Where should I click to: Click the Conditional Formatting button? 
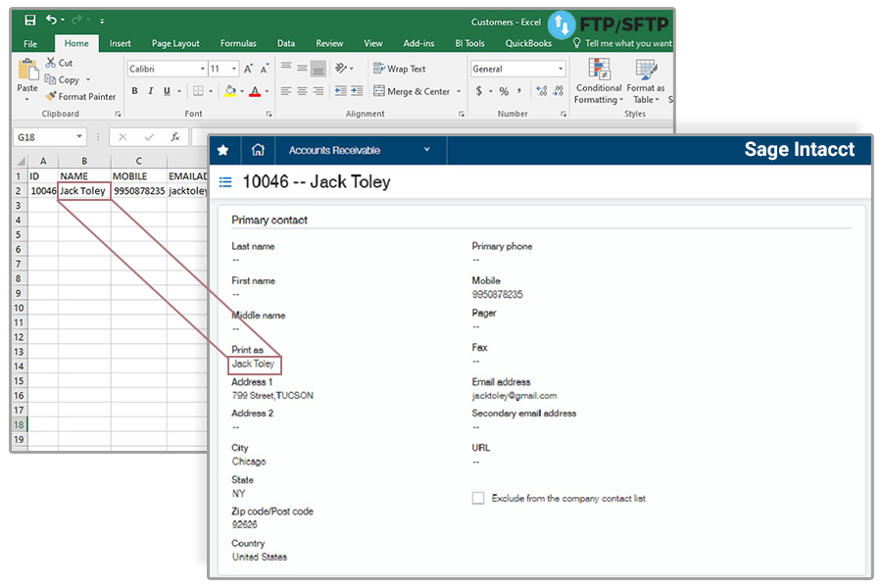tap(598, 80)
